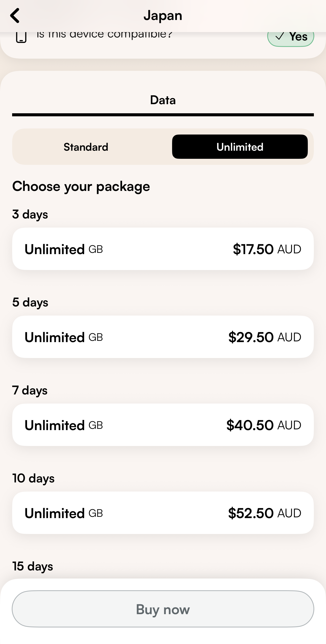Tap the Japan page title
Image resolution: width=326 pixels, height=644 pixels.
click(163, 16)
